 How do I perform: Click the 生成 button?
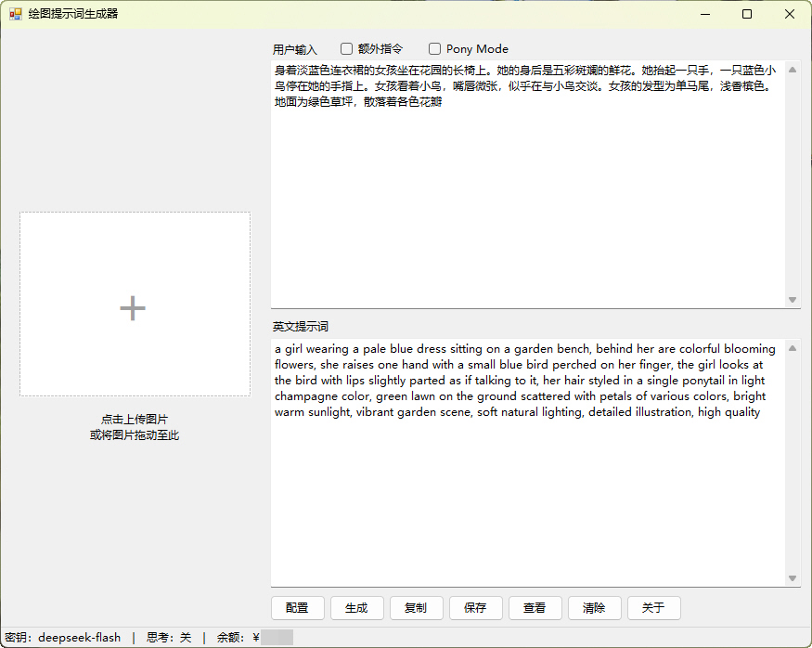356,607
